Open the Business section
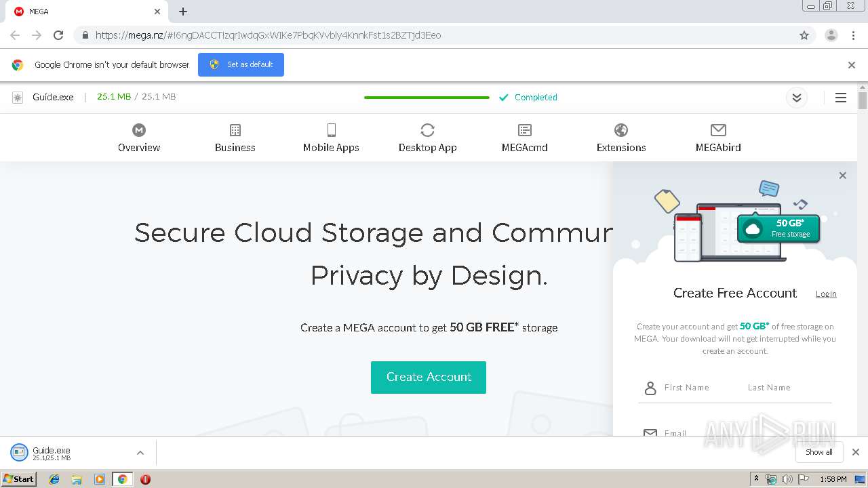This screenshot has width=868, height=488. [x=235, y=138]
